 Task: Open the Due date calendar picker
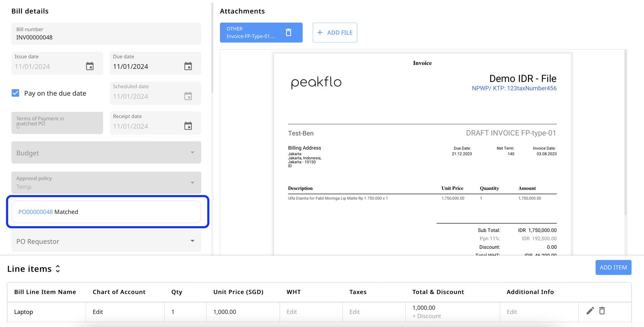pos(189,66)
